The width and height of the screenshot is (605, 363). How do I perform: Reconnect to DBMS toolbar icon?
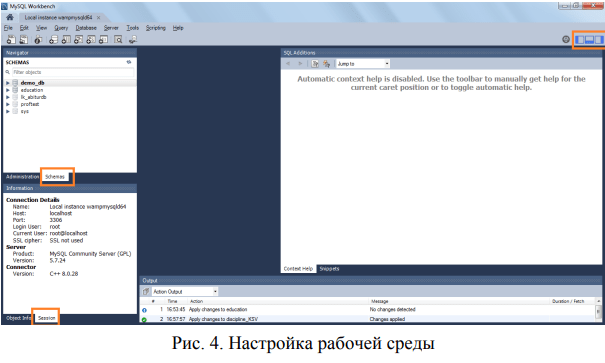(x=133, y=39)
